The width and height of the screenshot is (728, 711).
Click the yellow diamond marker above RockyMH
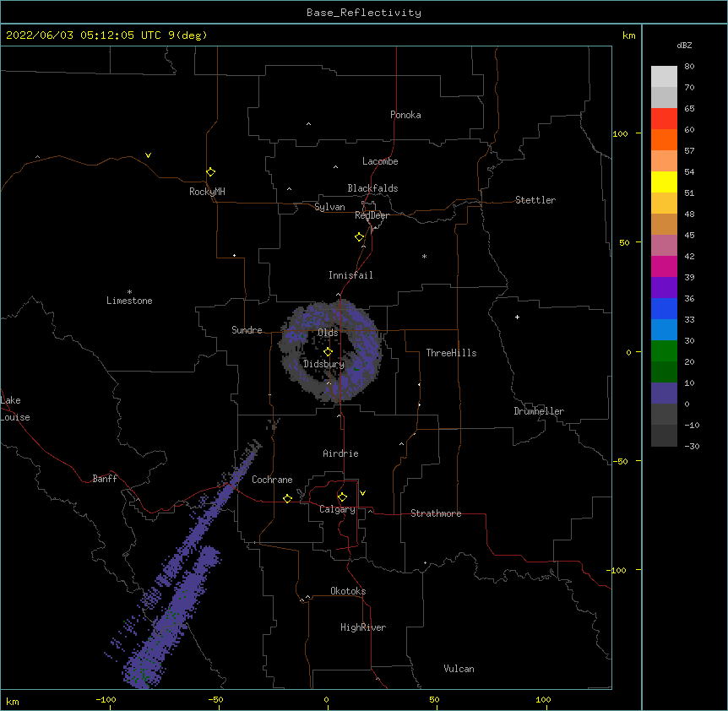[x=210, y=171]
